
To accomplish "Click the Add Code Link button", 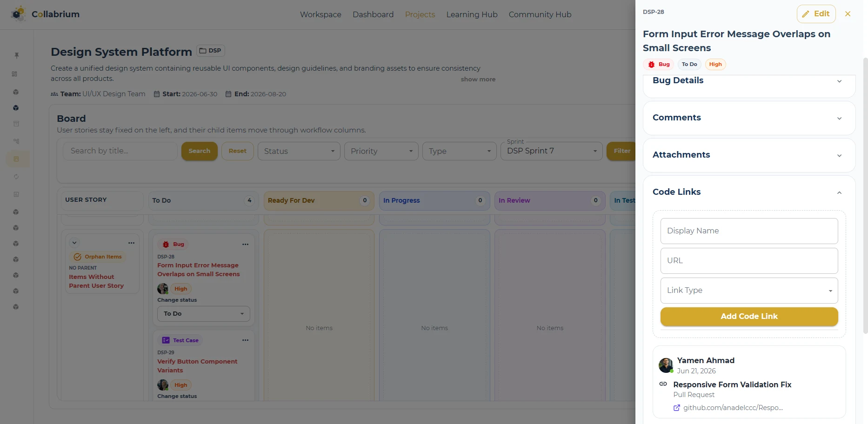I will pyautogui.click(x=749, y=317).
